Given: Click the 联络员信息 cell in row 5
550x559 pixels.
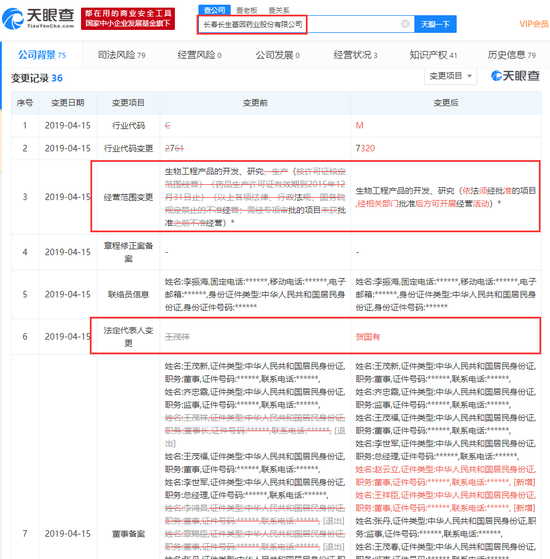Looking at the screenshot, I should pyautogui.click(x=128, y=294).
